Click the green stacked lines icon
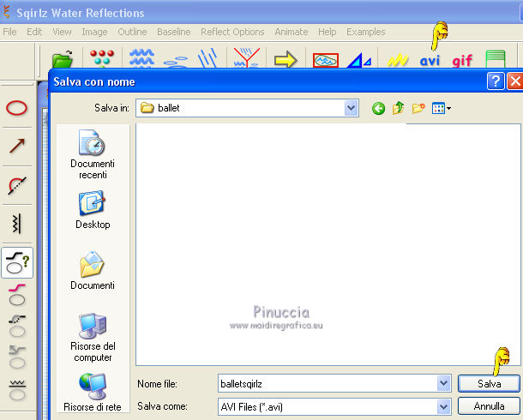 pos(496,59)
